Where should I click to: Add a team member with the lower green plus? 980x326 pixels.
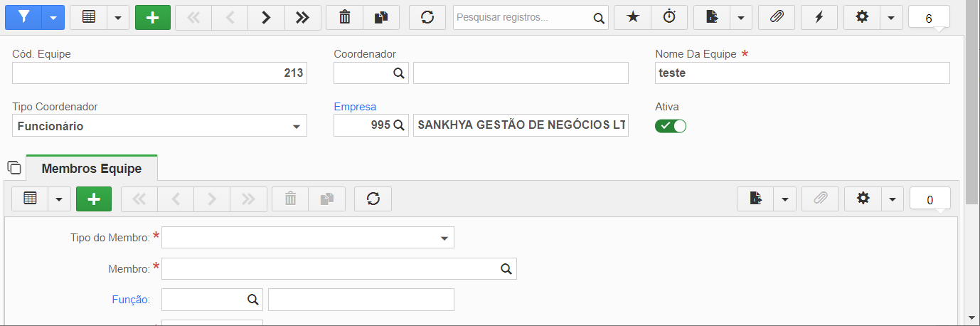(94, 199)
